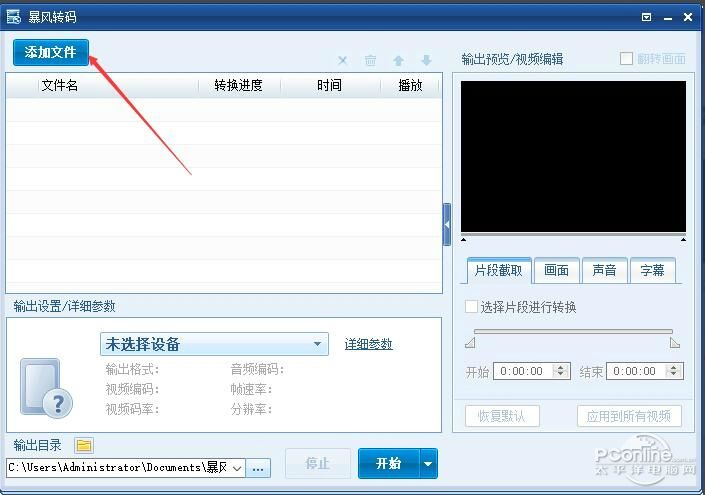The image size is (705, 495).
Task: Enable 选择片段进行转换 checkbox
Action: (471, 307)
